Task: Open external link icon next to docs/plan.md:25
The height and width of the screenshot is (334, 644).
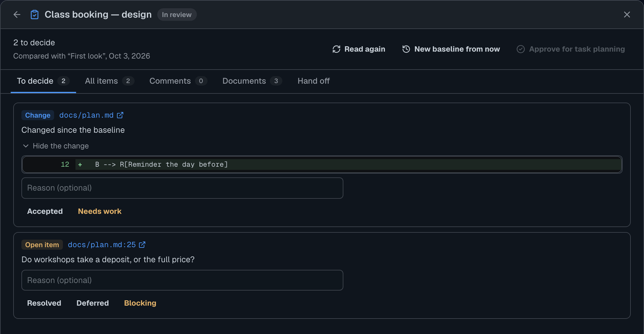Action: coord(142,245)
